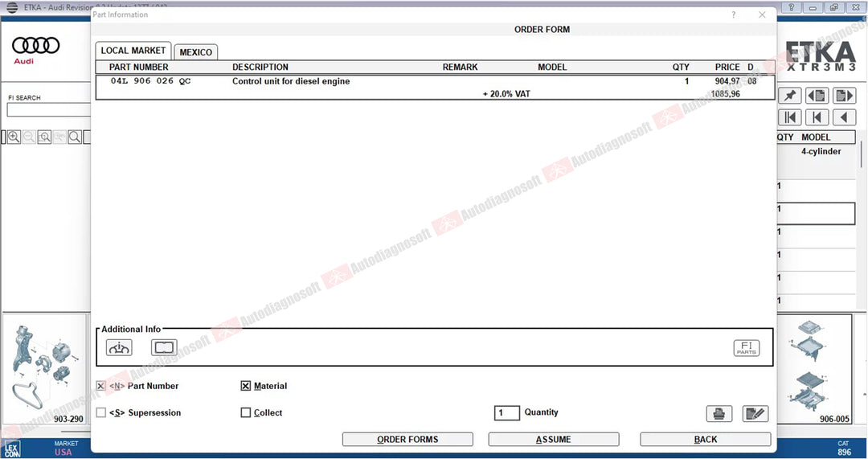
Task: Click the zoom area magnifier icon
Action: coord(44,137)
